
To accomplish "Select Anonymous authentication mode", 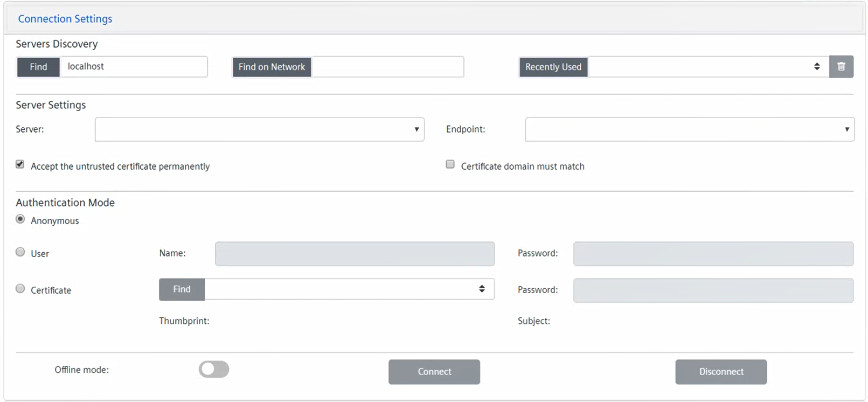I will pyautogui.click(x=20, y=219).
